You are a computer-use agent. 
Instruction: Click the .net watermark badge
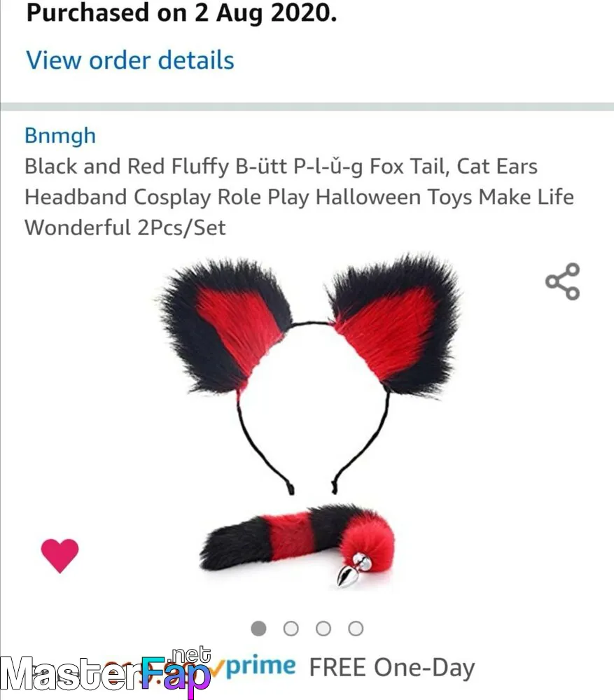[x=190, y=655]
